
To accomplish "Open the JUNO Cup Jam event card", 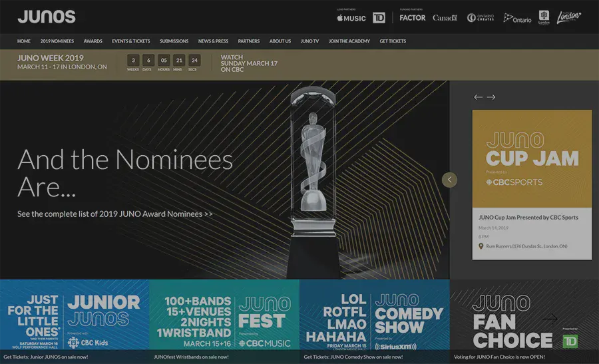I will 532,184.
